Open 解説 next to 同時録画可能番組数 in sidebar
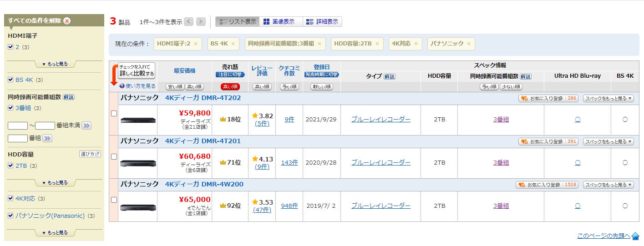 [69, 97]
